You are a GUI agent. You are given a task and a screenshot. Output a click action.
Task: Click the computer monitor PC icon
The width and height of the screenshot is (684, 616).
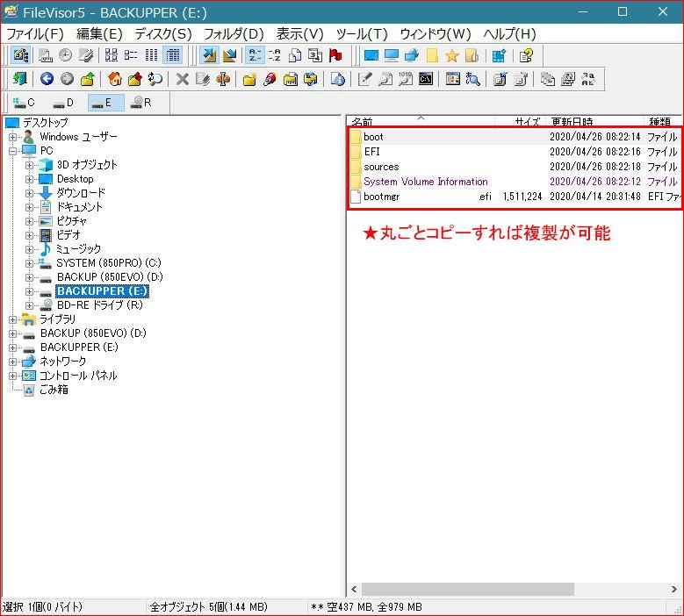pyautogui.click(x=392, y=55)
